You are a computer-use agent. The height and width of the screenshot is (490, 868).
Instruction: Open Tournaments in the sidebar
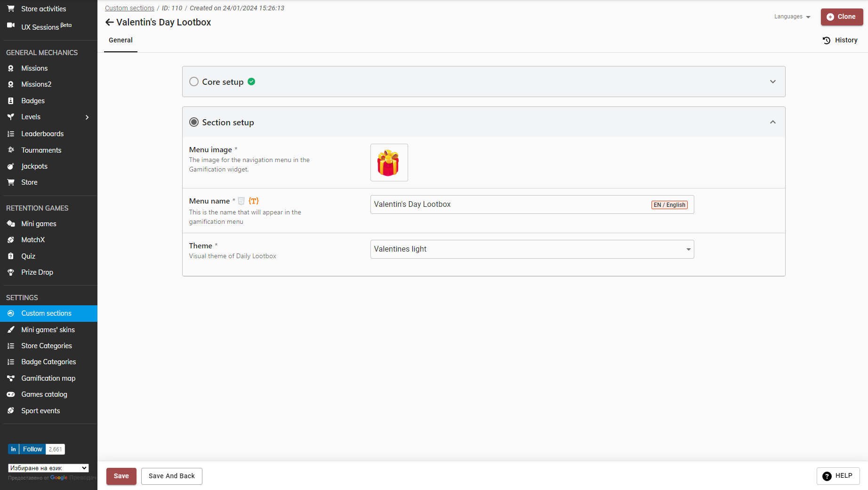(41, 150)
